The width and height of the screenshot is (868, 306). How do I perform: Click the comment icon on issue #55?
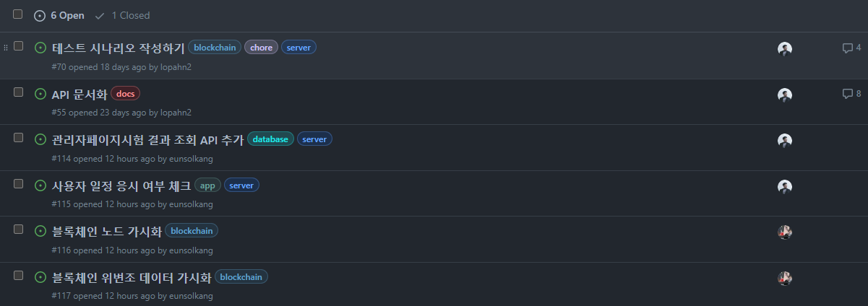[x=848, y=94]
